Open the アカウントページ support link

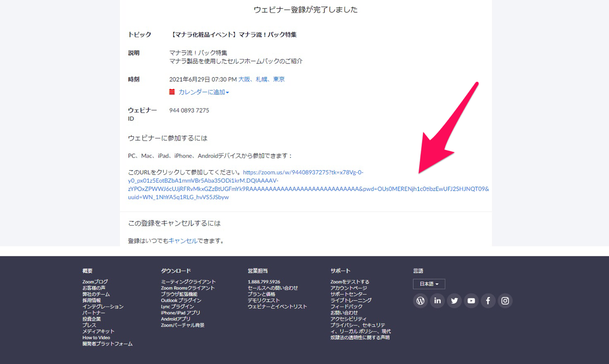[349, 288]
